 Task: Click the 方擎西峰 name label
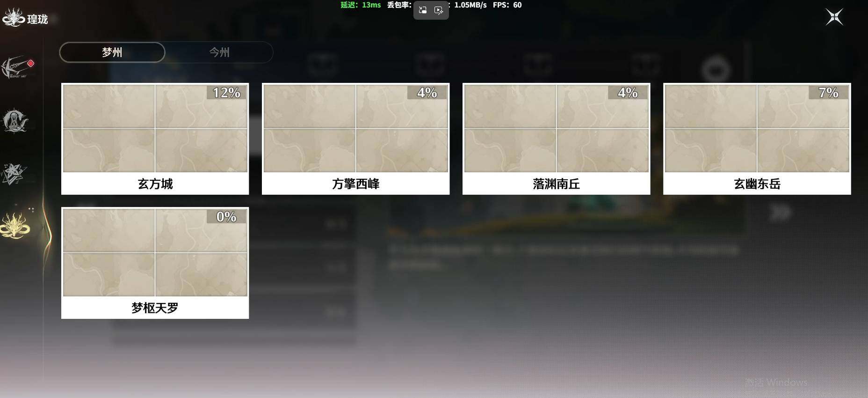point(356,184)
